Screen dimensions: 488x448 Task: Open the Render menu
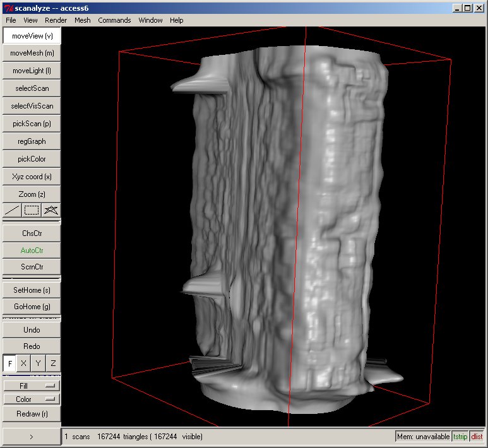click(x=56, y=20)
